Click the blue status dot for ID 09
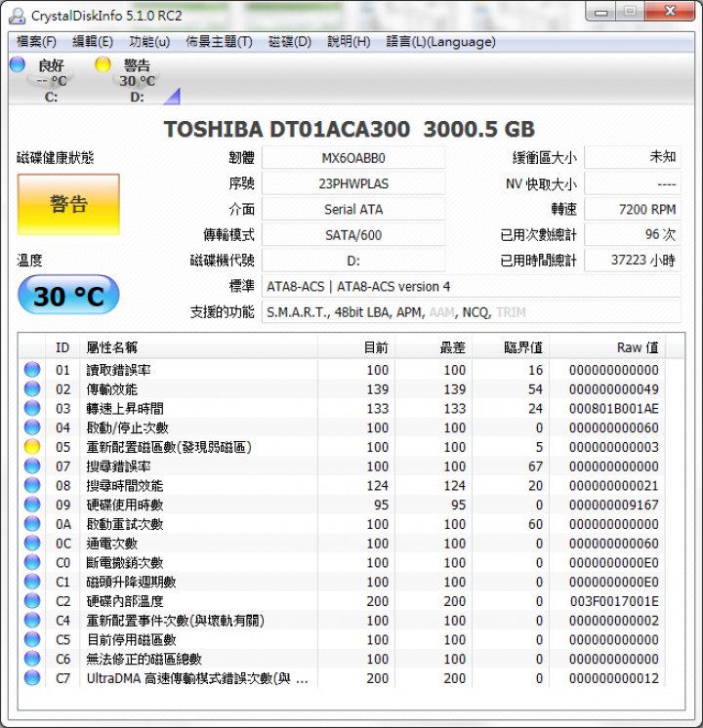 [32, 505]
